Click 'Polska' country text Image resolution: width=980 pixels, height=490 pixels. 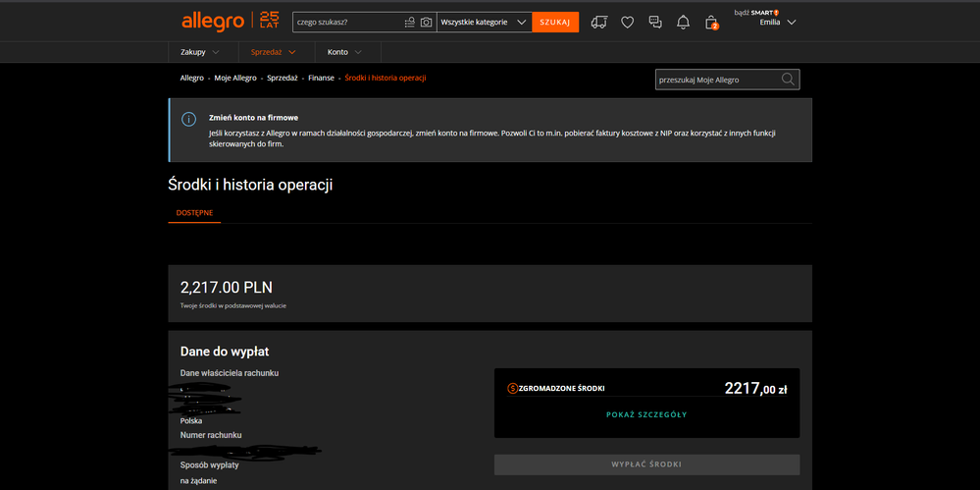[x=191, y=420]
